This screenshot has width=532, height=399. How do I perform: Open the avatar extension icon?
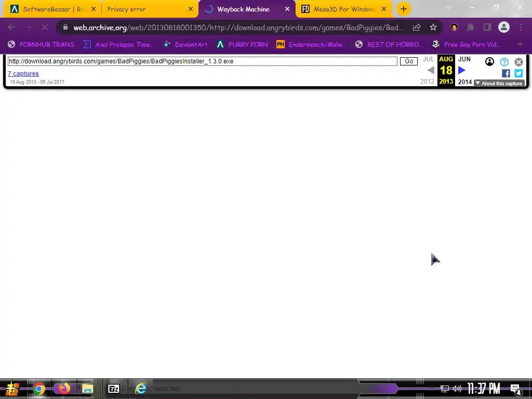coord(454,27)
